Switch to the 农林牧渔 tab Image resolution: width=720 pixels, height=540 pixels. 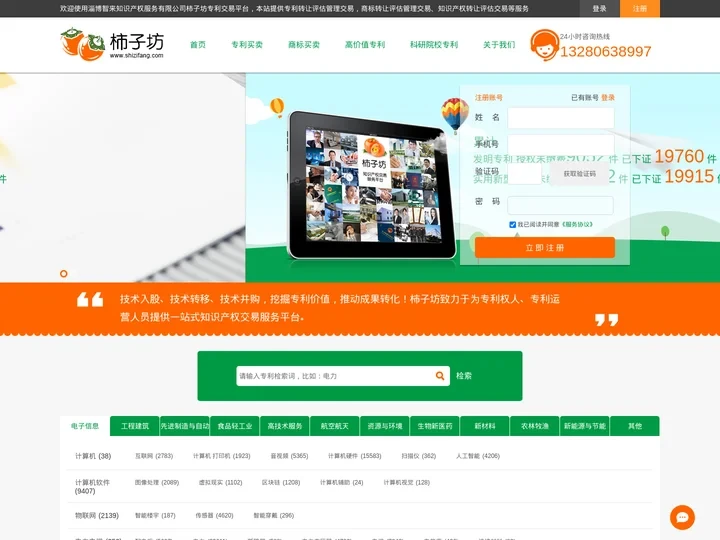535,426
